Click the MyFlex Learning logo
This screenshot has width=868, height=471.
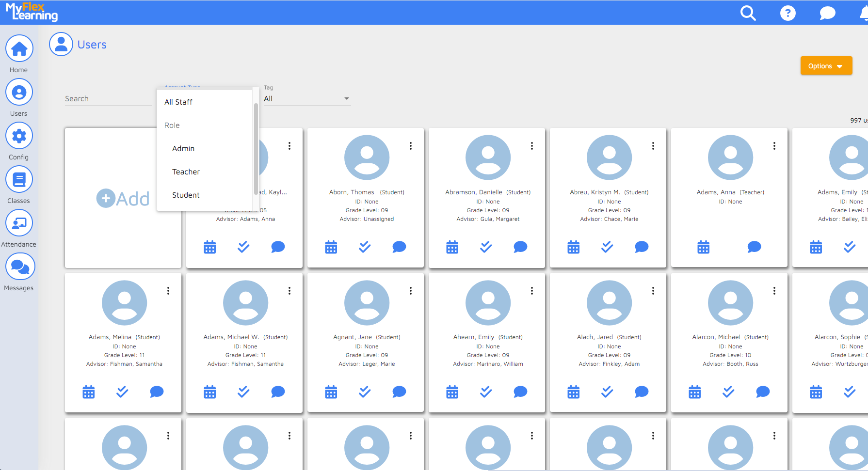coord(32,12)
